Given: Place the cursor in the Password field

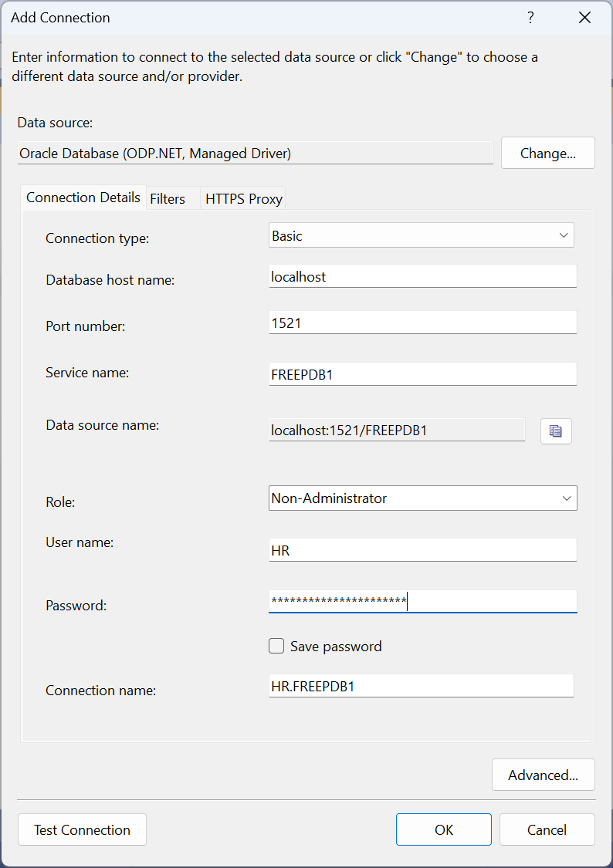Looking at the screenshot, I should (x=422, y=601).
